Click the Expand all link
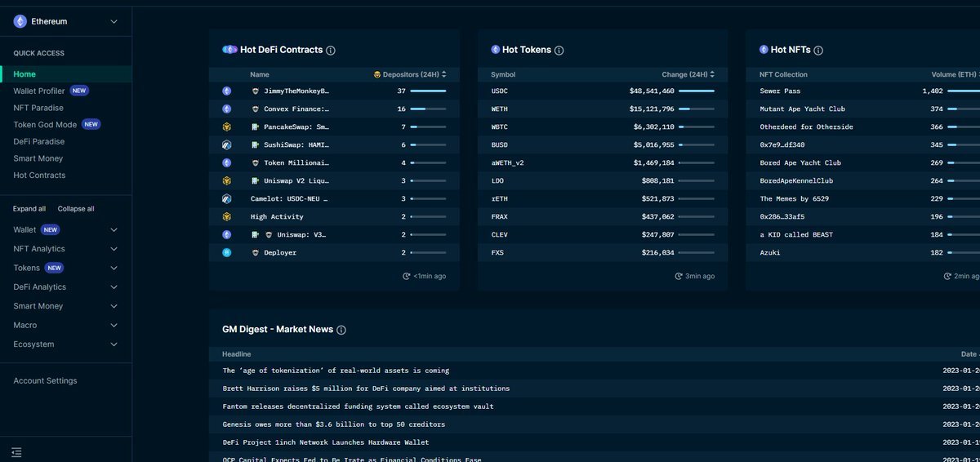Image resolution: width=980 pixels, height=462 pixels. pos(29,209)
